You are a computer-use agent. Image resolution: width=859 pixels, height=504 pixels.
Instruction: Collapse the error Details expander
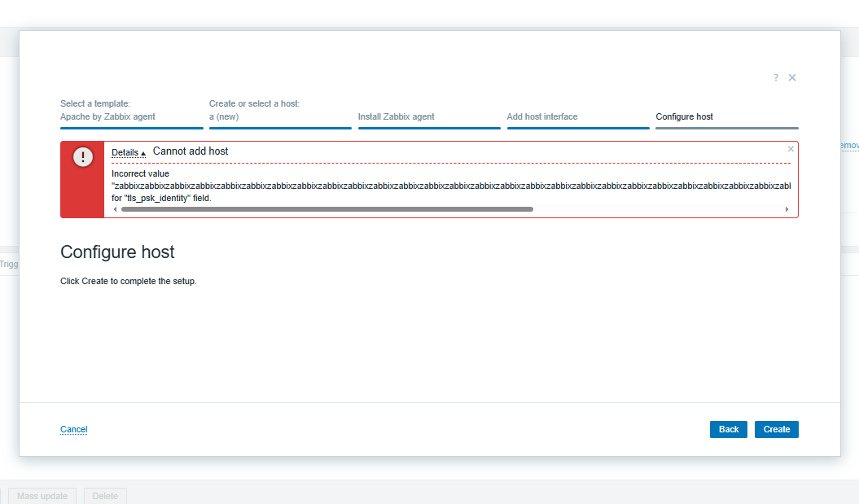point(129,153)
